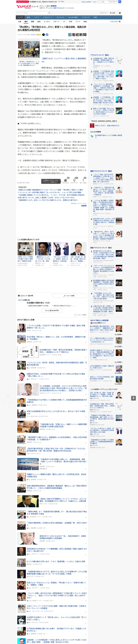This screenshot has height=644, width=138.
Task: Click もっと見る(487件) button
Action: (x=52, y=311)
